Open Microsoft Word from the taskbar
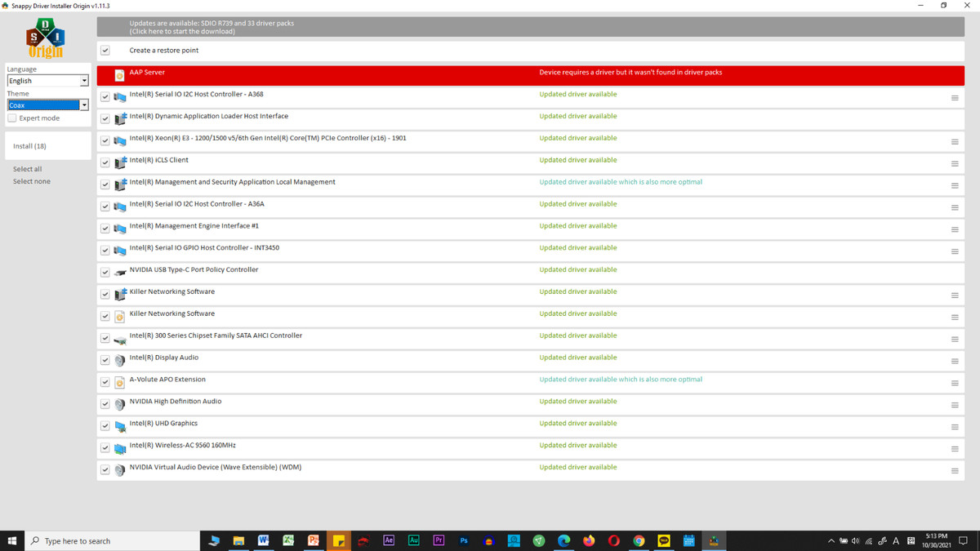The width and height of the screenshot is (980, 551). click(x=263, y=540)
